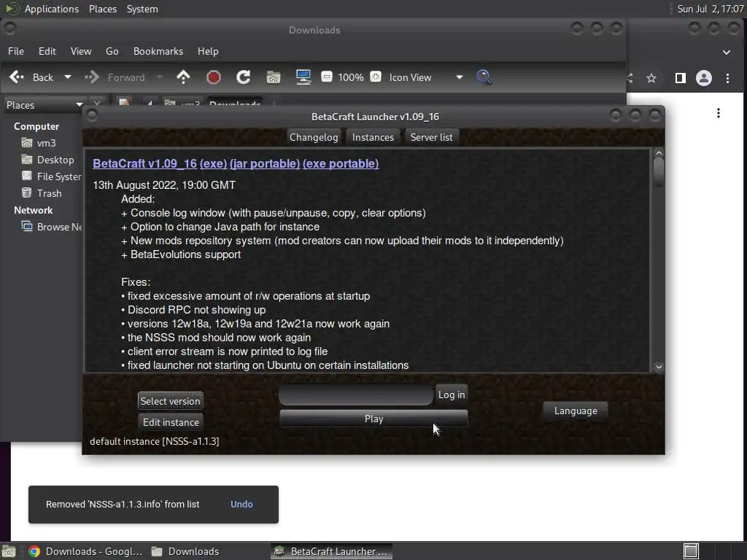Open the Applications menu
The image size is (747, 560).
point(52,9)
